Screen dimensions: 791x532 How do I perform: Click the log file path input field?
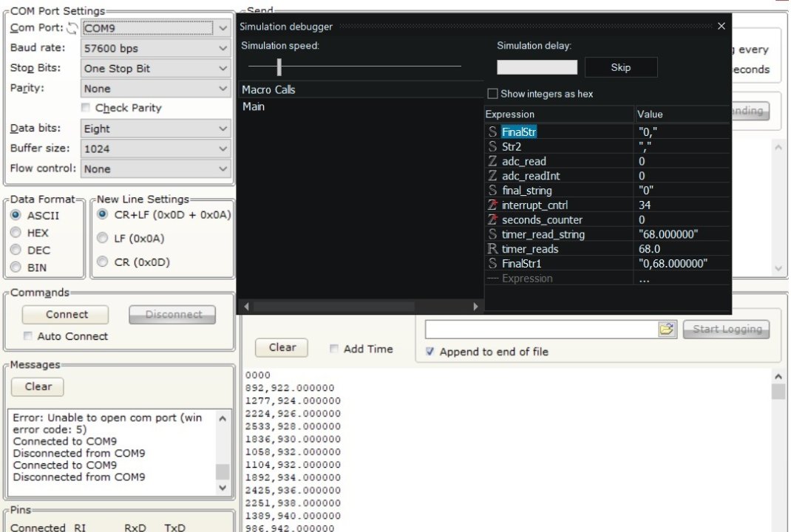click(x=542, y=330)
